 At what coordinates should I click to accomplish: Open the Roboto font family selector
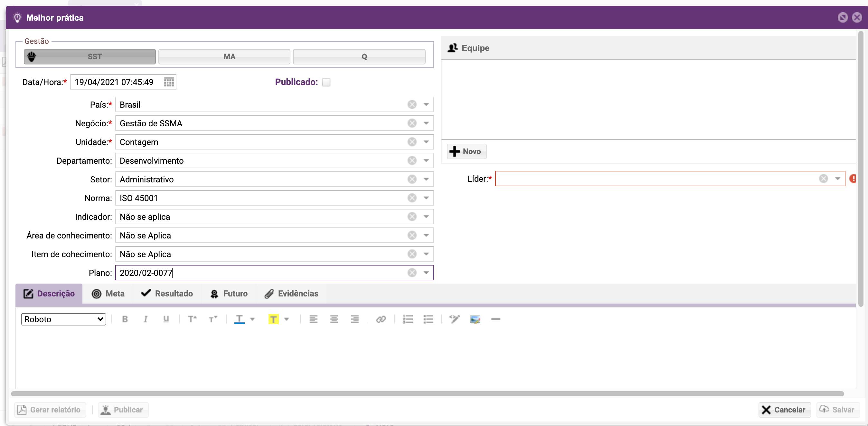[64, 319]
